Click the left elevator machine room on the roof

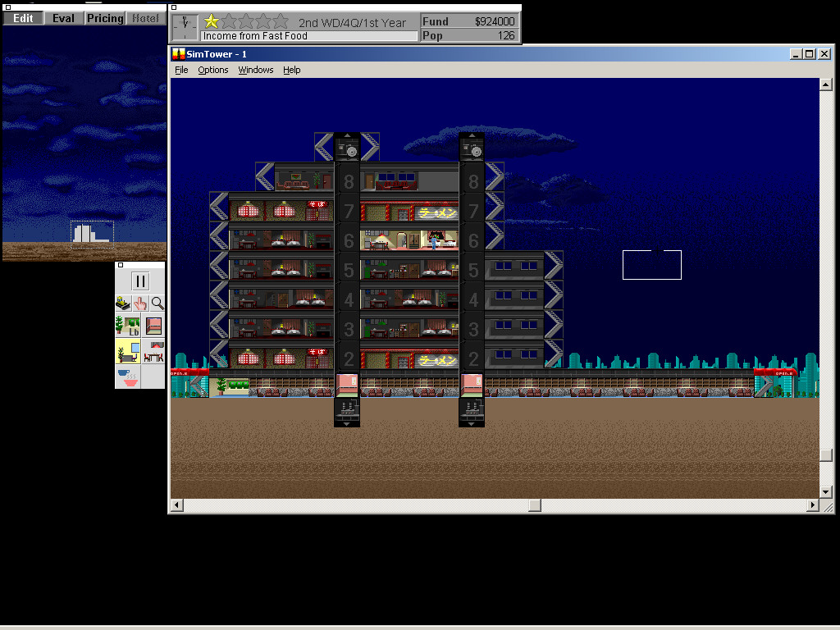tap(347, 148)
